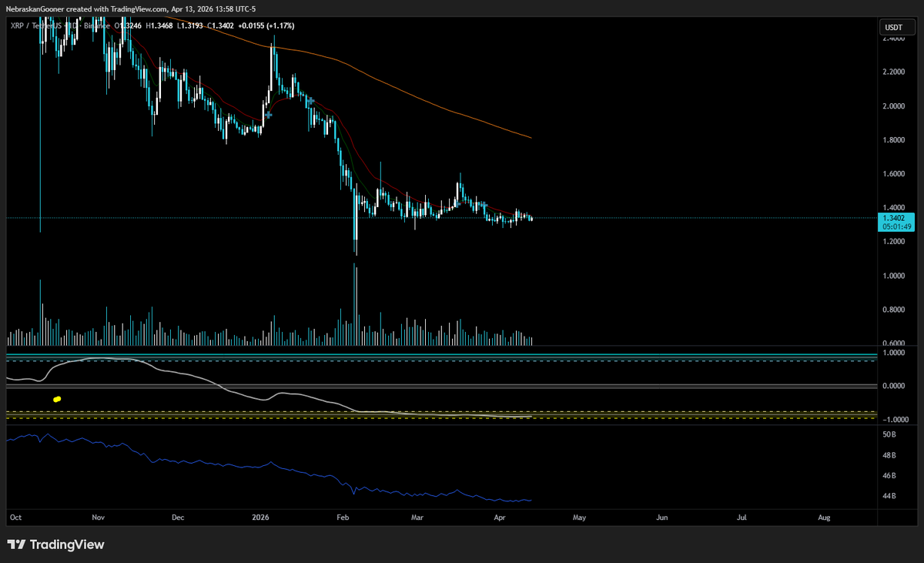Screen dimensions: 924x563
Task: Click the 1.2000 price axis label
Action: coord(893,242)
